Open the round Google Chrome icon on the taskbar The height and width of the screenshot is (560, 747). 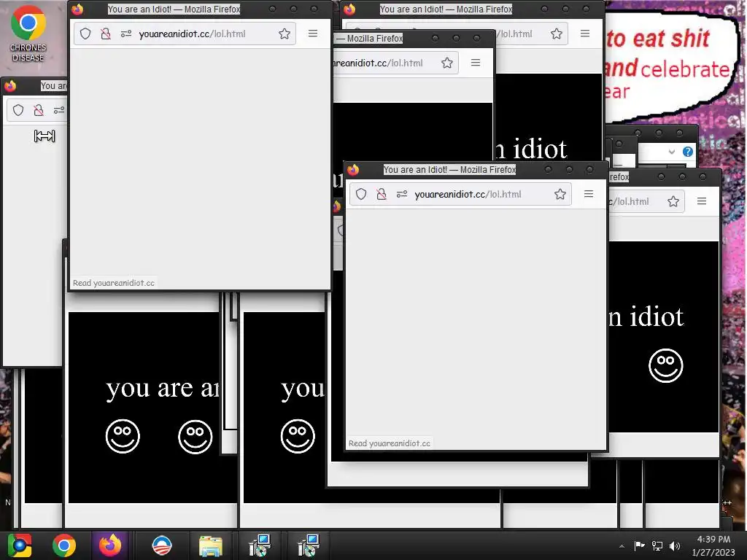point(64,545)
